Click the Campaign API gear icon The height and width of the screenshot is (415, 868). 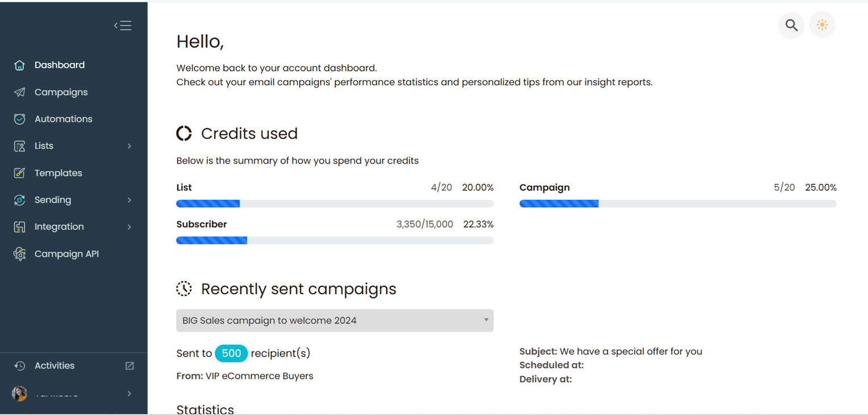tap(20, 254)
